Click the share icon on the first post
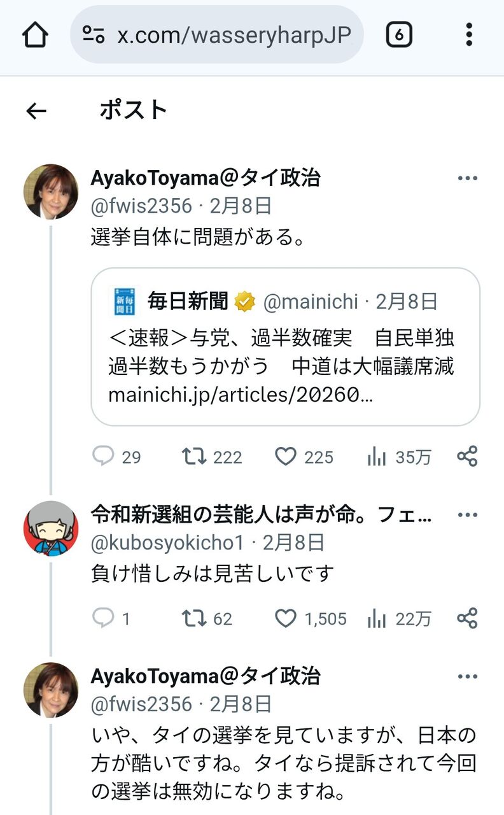 point(468,457)
